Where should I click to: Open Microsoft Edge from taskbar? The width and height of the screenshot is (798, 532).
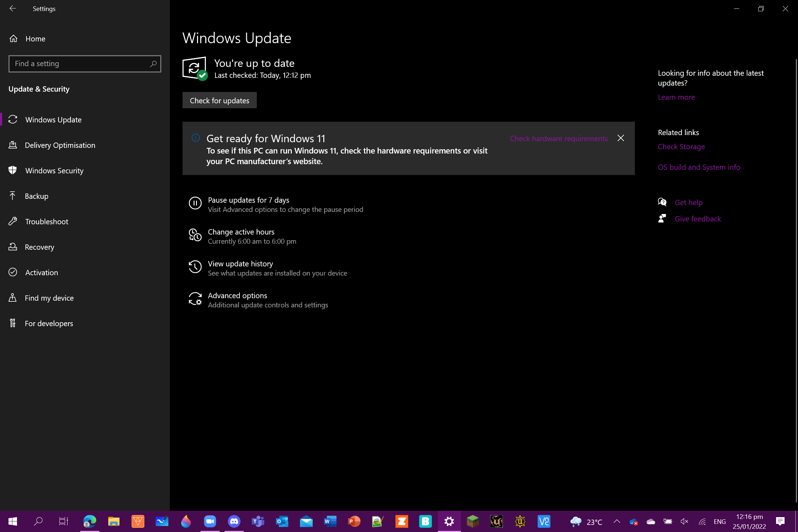click(90, 521)
